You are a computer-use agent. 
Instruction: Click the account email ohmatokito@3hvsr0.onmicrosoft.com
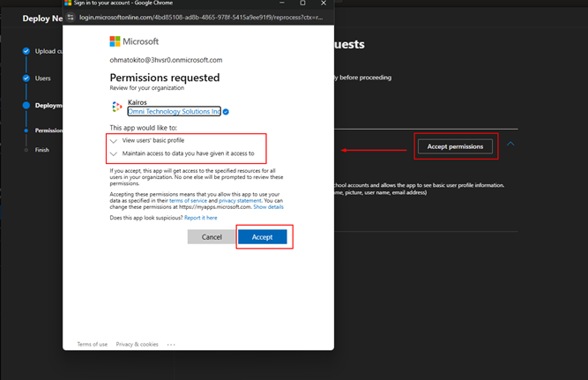pyautogui.click(x=166, y=60)
